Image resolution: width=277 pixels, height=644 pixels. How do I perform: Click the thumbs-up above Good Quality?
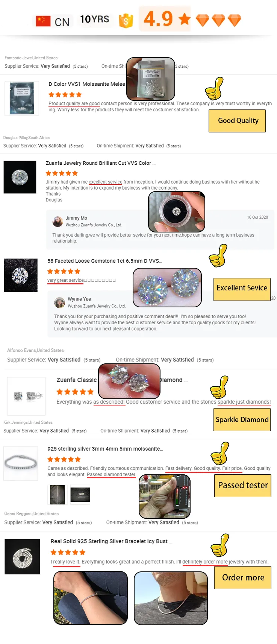pos(214,88)
